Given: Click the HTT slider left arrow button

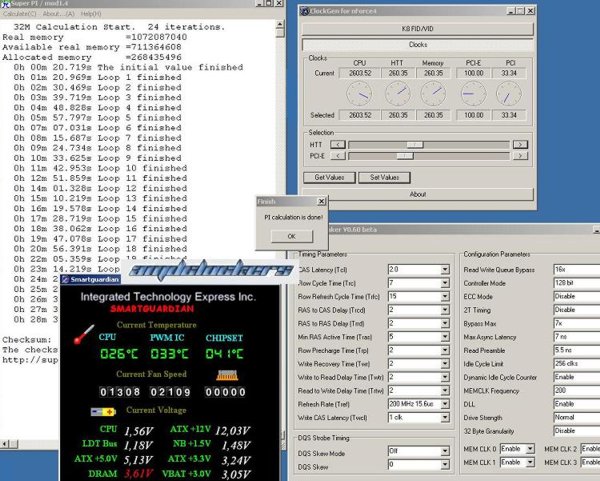Looking at the screenshot, I should (337, 144).
